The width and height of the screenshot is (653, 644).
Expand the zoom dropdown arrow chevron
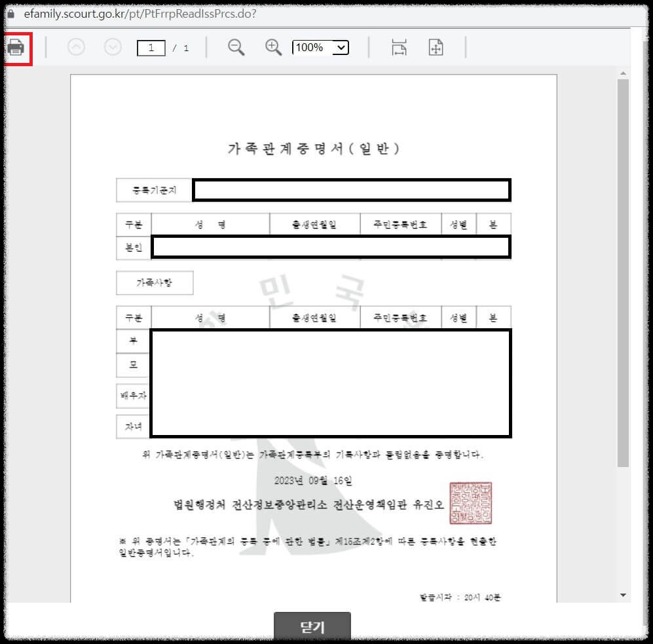click(340, 47)
